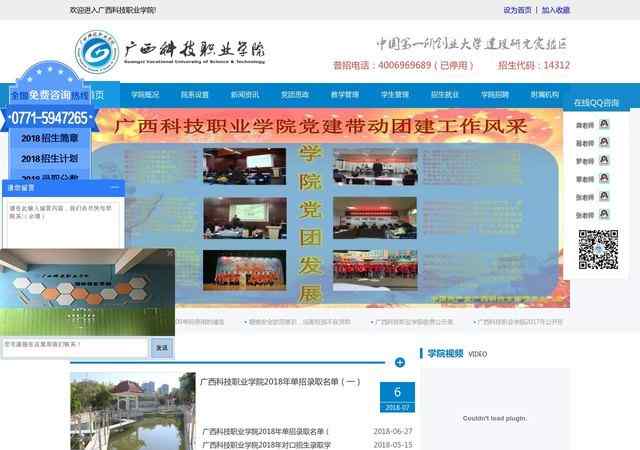The image size is (640, 450).
Task: Open the third teacher's QQ chat icon
Action: (x=604, y=160)
